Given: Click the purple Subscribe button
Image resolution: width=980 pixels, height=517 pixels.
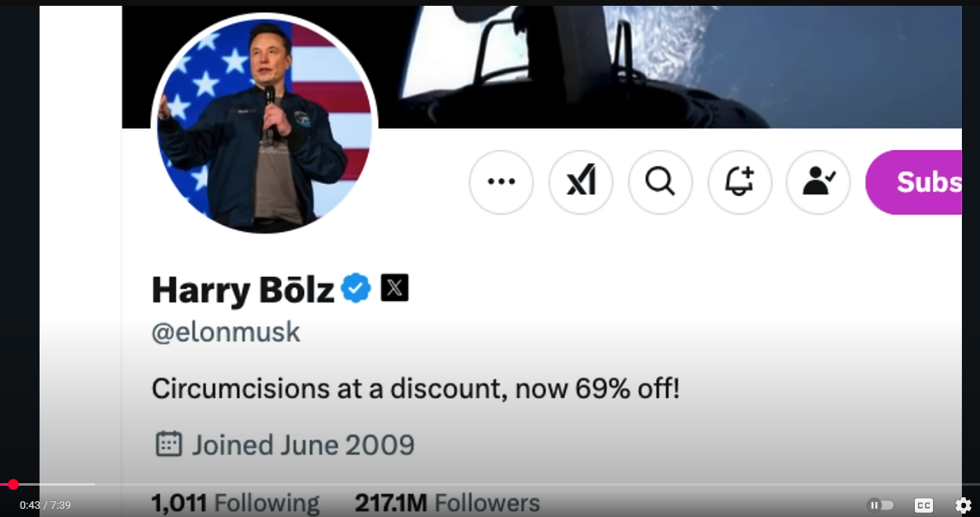Looking at the screenshot, I should [x=914, y=182].
